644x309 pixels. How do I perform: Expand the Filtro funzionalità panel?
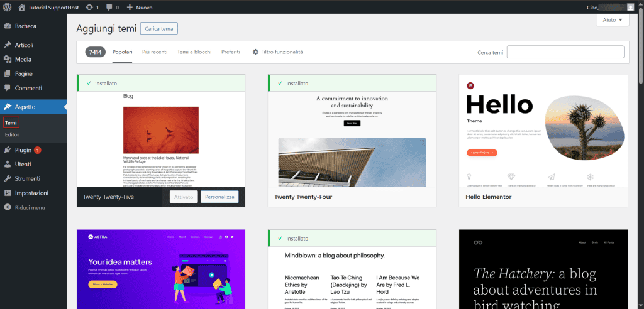[277, 52]
